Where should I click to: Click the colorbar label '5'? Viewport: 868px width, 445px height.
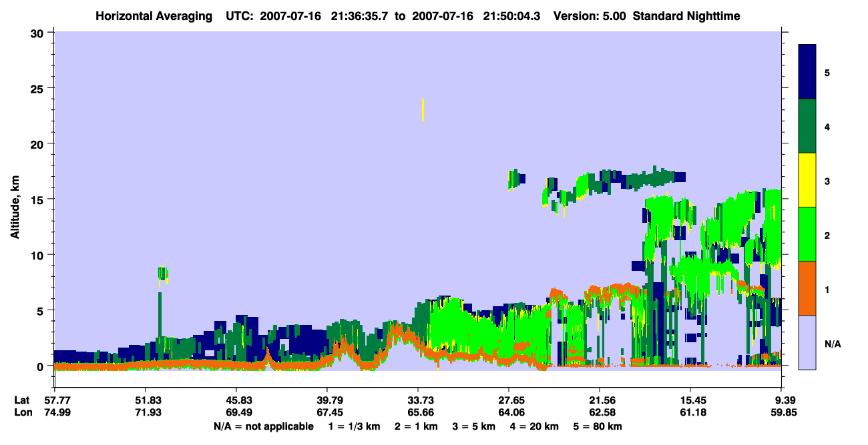[827, 72]
